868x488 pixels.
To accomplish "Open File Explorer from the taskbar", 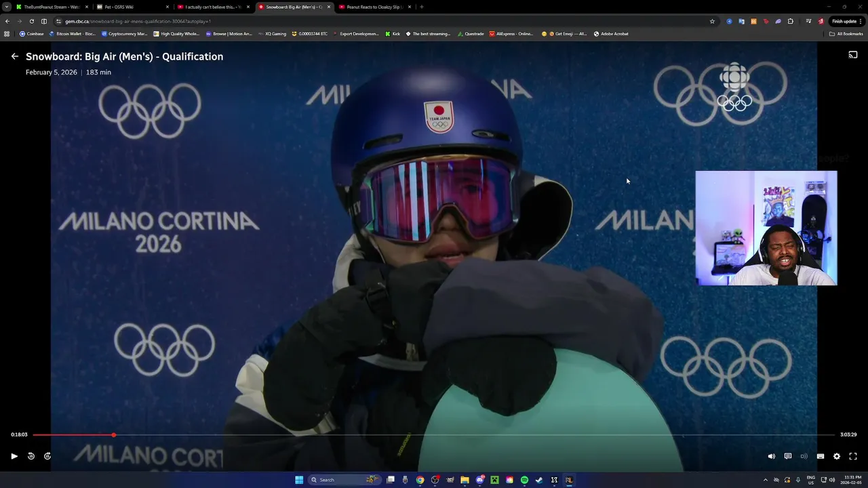I will pos(465,480).
